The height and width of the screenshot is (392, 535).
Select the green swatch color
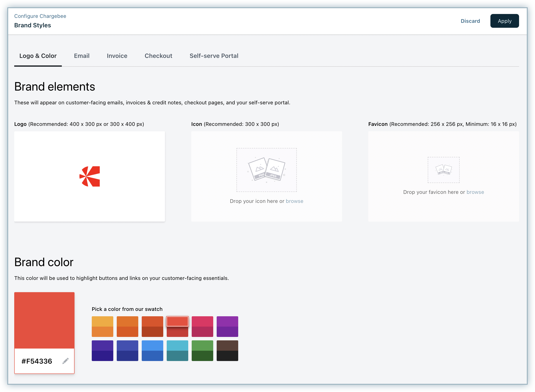point(202,350)
